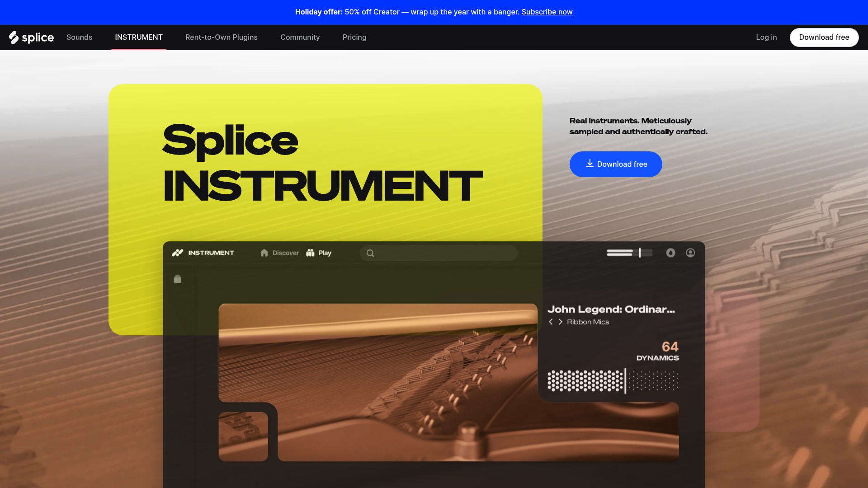Open the Discover home tab
The height and width of the screenshot is (488, 868).
point(280,253)
